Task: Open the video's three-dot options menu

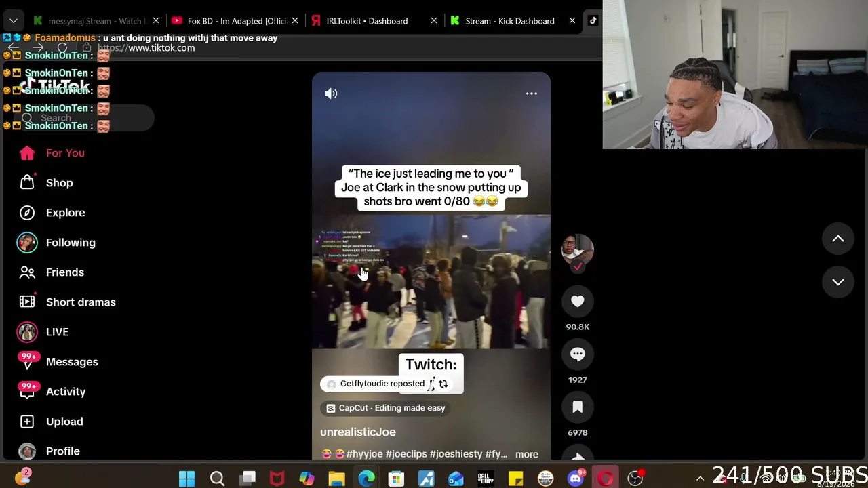Action: pos(532,94)
